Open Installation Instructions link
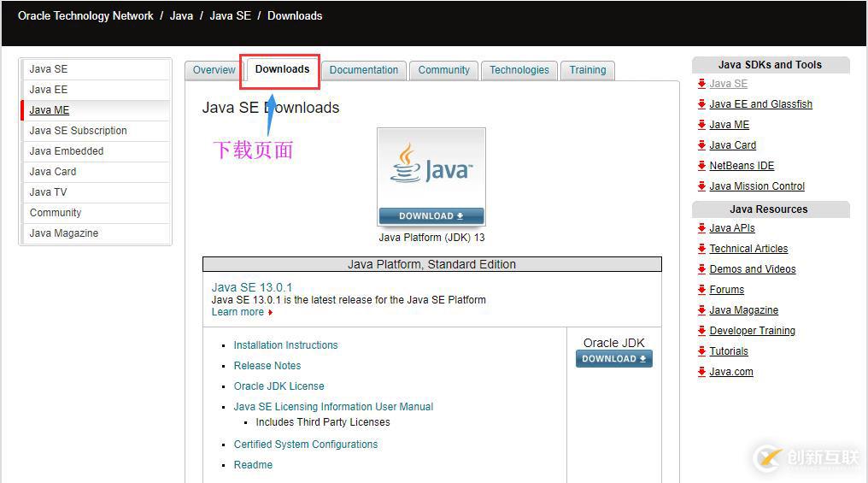This screenshot has height=483, width=868. 285,345
